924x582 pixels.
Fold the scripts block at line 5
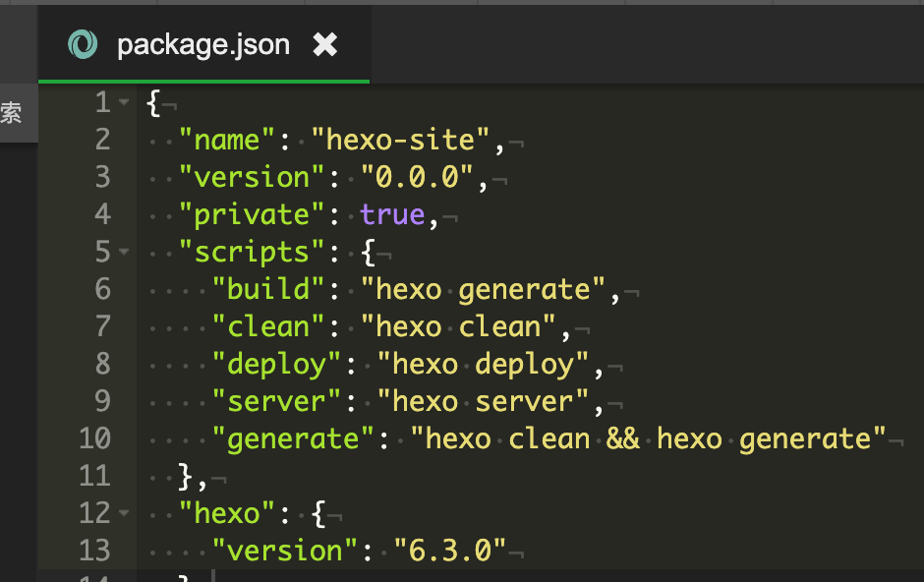pyautogui.click(x=123, y=253)
